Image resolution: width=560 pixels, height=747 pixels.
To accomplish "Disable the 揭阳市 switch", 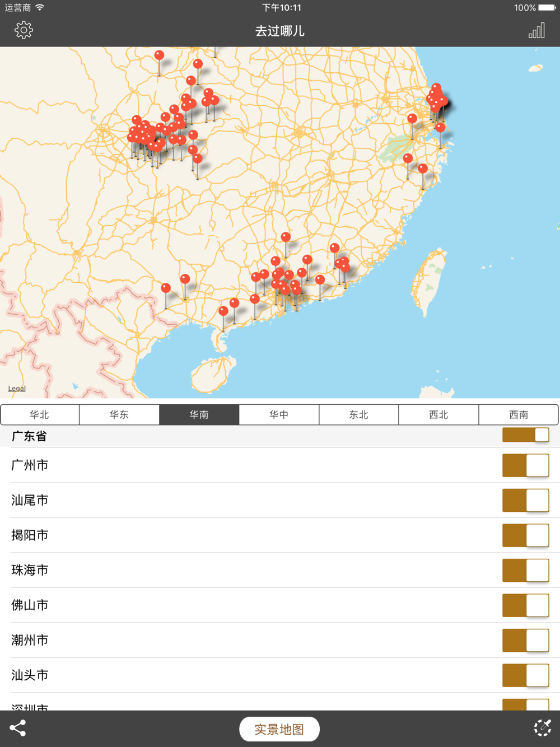I will pos(525,535).
